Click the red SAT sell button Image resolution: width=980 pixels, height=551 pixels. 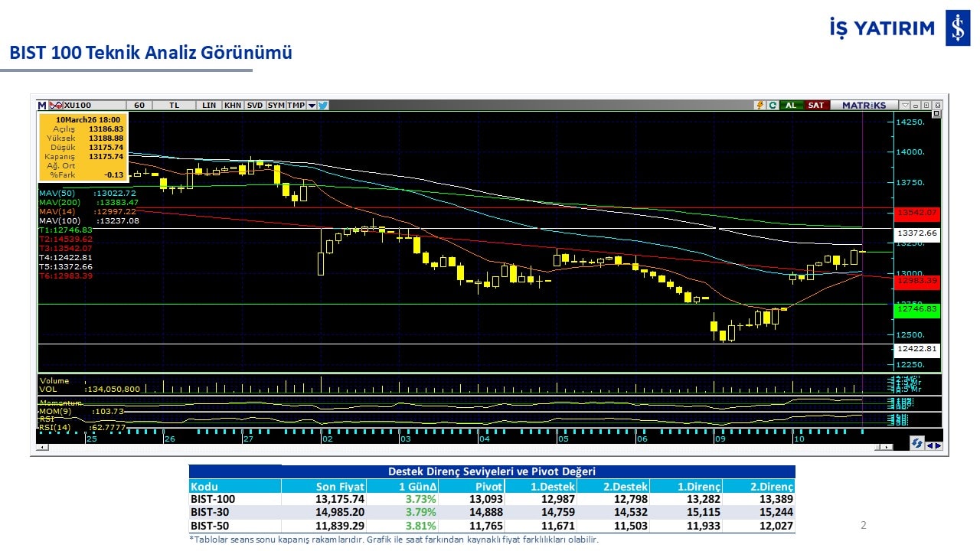[816, 106]
